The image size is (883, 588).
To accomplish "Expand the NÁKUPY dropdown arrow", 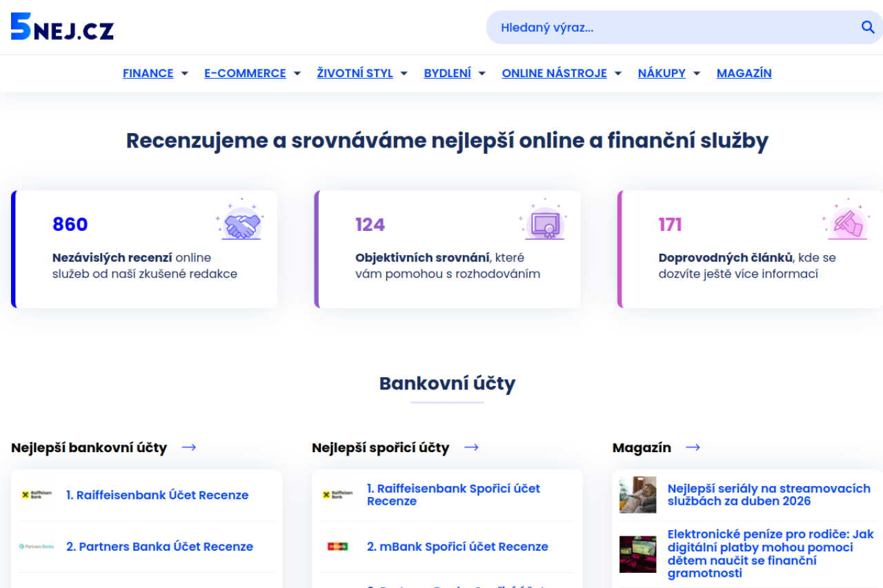I will coord(696,74).
